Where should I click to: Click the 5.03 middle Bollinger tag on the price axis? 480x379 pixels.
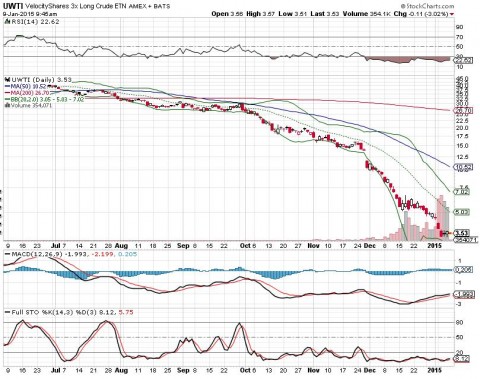pos(462,212)
